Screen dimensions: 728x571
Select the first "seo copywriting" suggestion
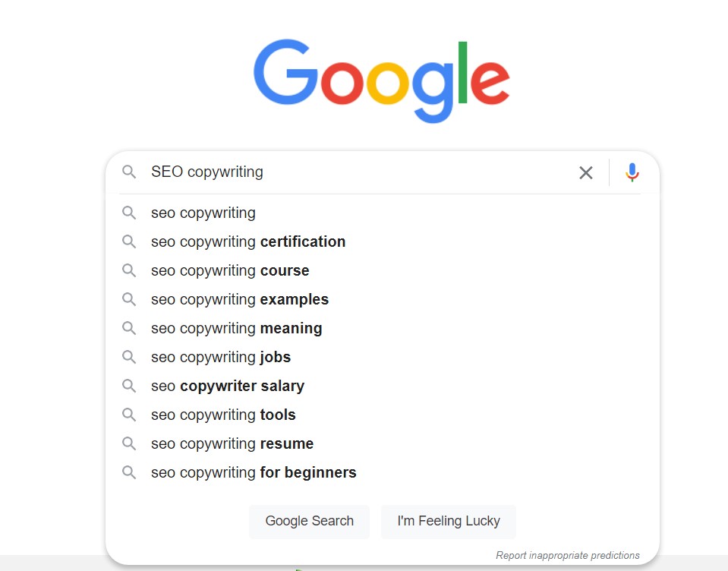coord(203,213)
